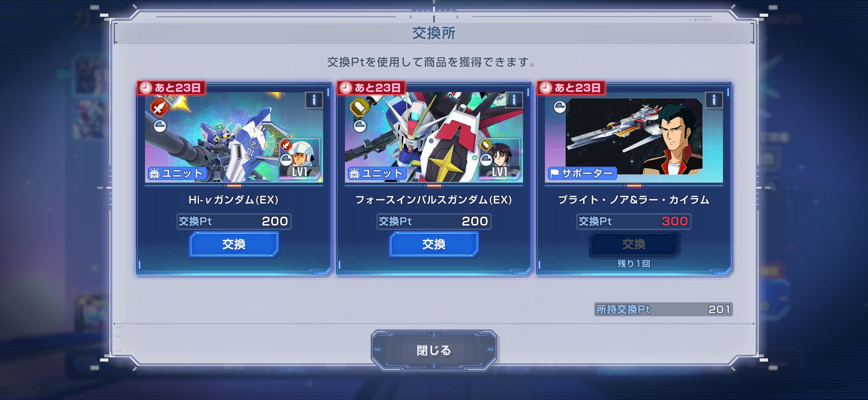
Task: Close the exchange shop with 閉じる
Action: [434, 350]
